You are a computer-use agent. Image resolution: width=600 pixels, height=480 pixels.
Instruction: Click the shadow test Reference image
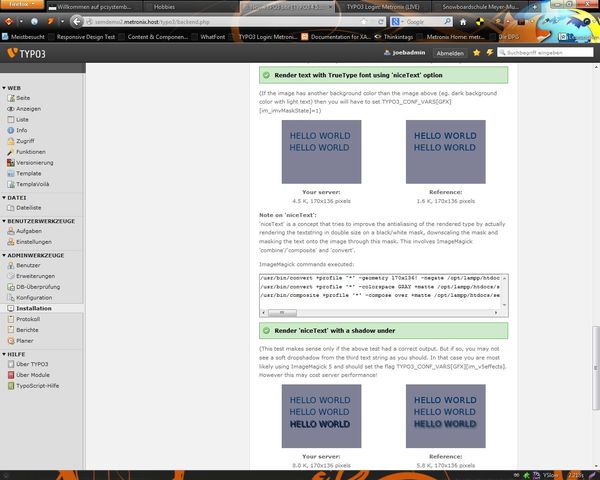[x=445, y=416]
